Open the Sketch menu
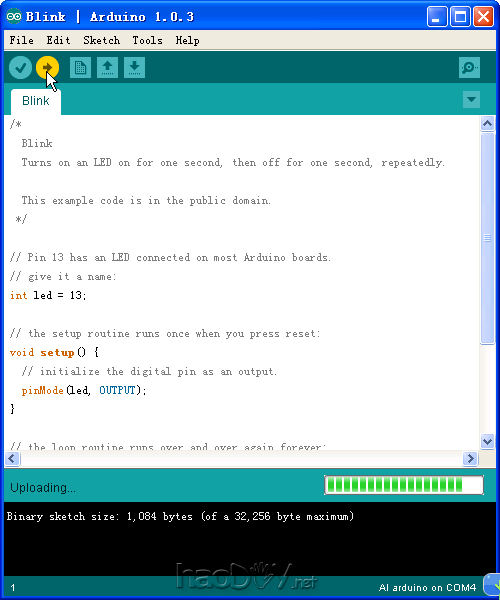 point(101,40)
